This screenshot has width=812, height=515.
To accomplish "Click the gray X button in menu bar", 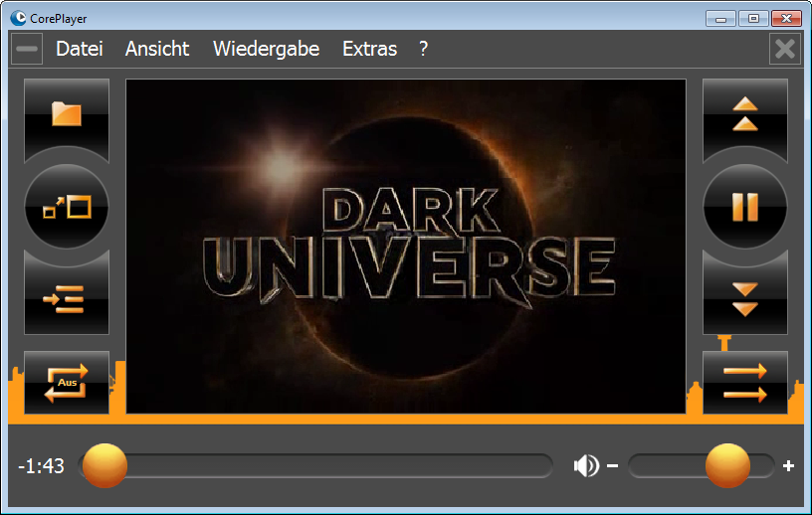I will (785, 49).
